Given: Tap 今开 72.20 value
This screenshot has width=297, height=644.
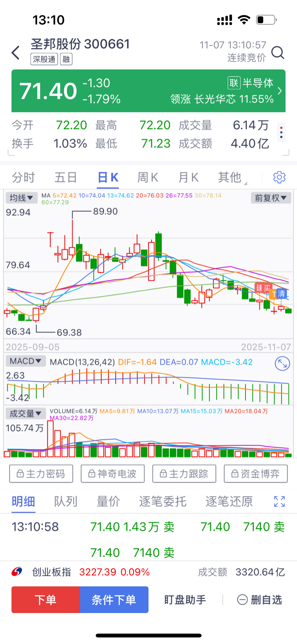Looking at the screenshot, I should pos(71,125).
